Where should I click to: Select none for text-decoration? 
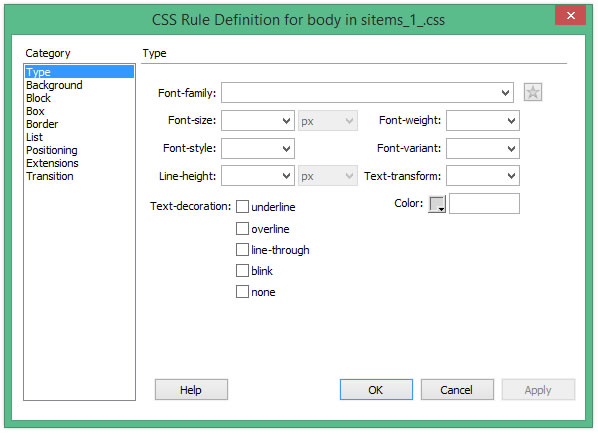click(242, 292)
